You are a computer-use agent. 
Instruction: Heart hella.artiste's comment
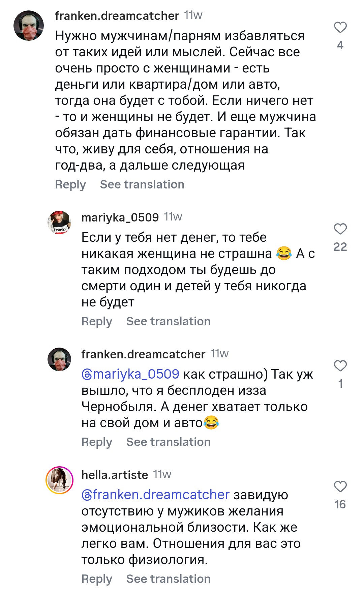point(340,486)
